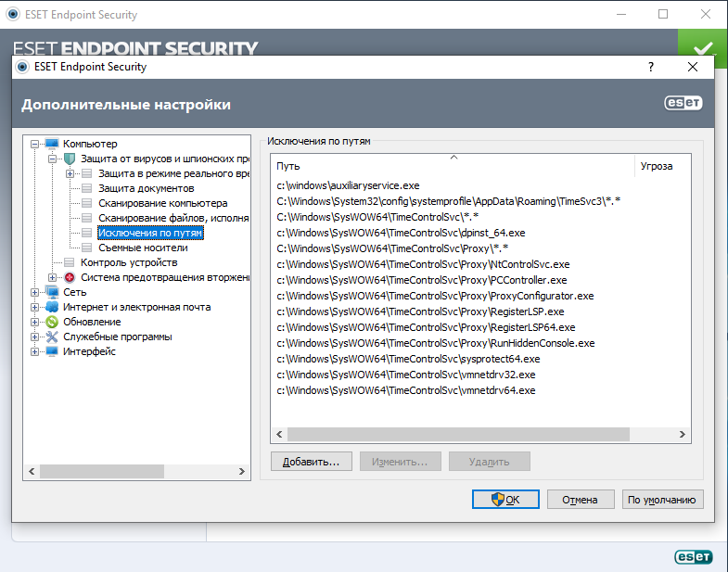
Task: Expand the intrusion prevention system node
Action: click(x=52, y=277)
